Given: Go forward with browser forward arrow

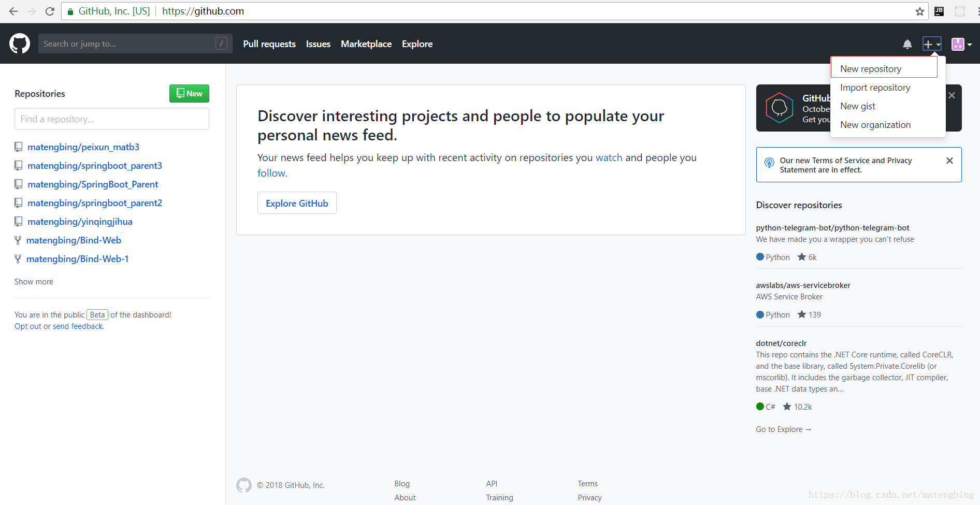Looking at the screenshot, I should 32,11.
